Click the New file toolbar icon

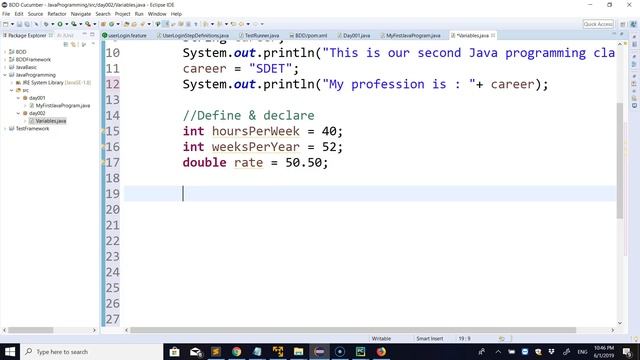[x=5, y=24]
